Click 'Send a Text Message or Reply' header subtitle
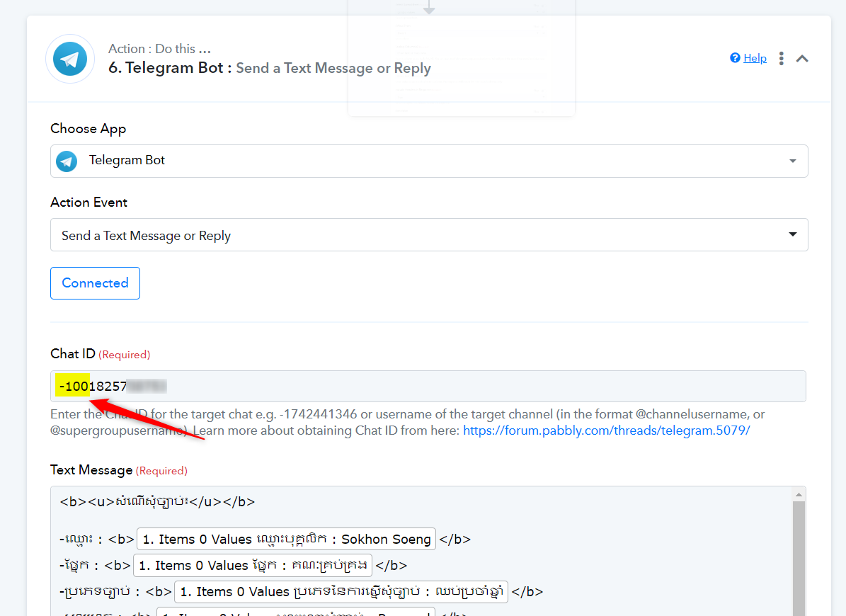The height and width of the screenshot is (616, 846). 333,69
